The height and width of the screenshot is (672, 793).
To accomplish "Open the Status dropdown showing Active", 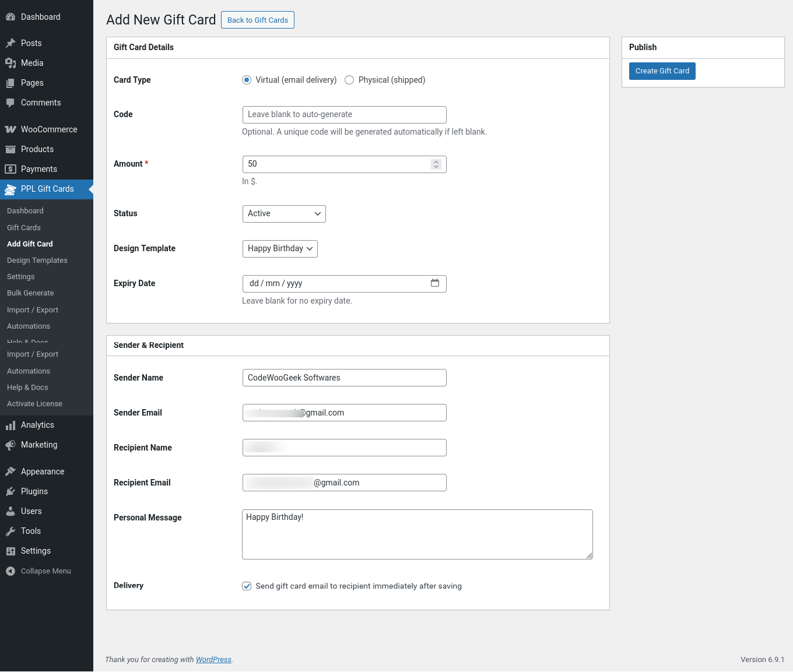I will [x=284, y=214].
